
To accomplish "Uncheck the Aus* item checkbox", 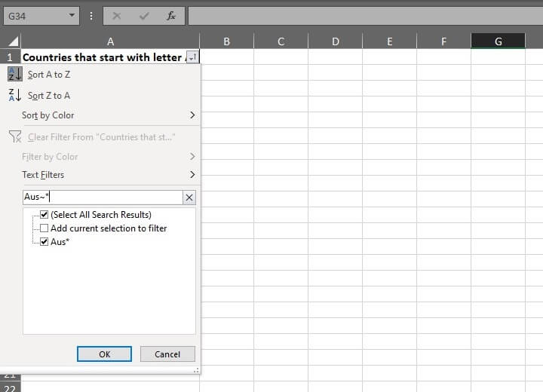I will pos(44,242).
